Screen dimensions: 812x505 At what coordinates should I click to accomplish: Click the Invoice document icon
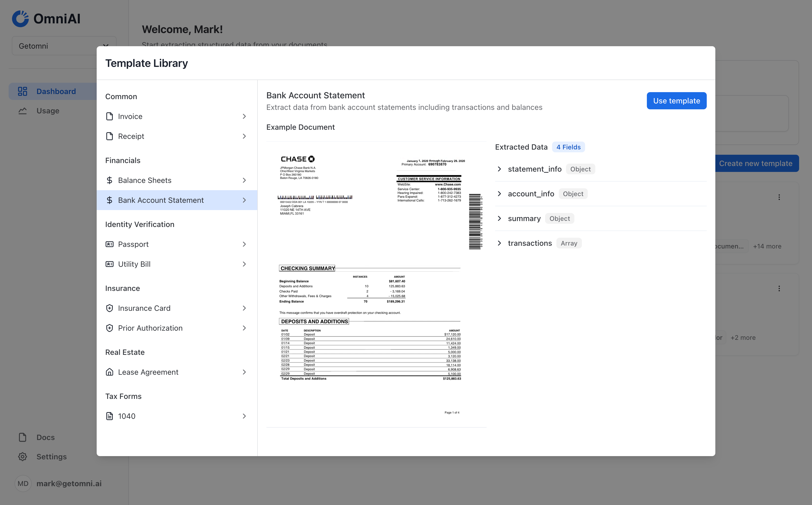[x=110, y=116]
